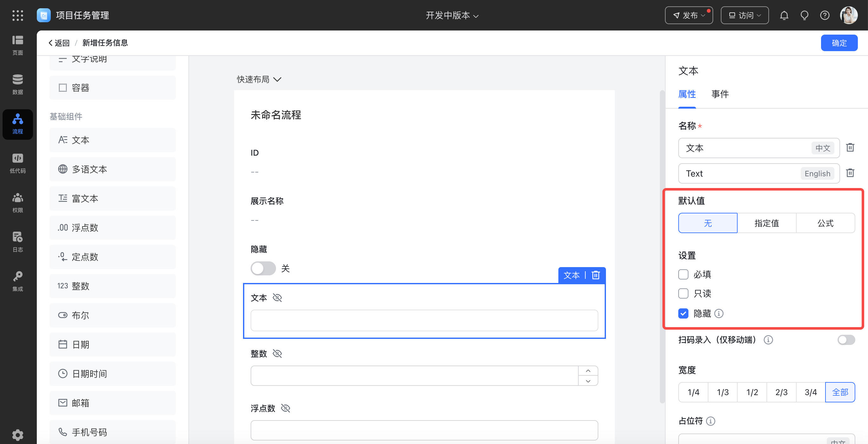This screenshot has width=868, height=444.
Task: Open the user avatar menu
Action: click(848, 16)
